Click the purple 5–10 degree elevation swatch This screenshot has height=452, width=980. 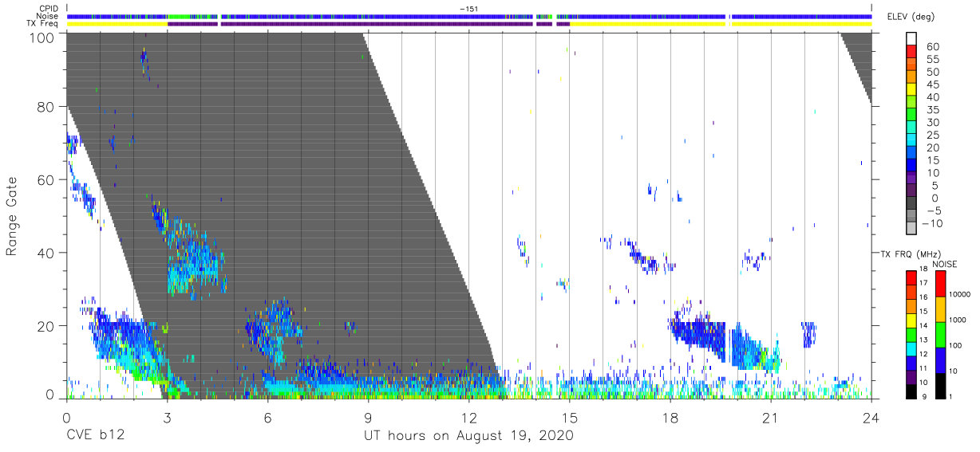pyautogui.click(x=911, y=179)
